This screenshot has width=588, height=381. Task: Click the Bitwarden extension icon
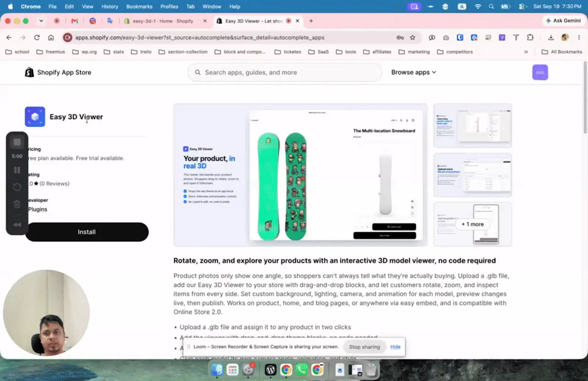click(460, 37)
